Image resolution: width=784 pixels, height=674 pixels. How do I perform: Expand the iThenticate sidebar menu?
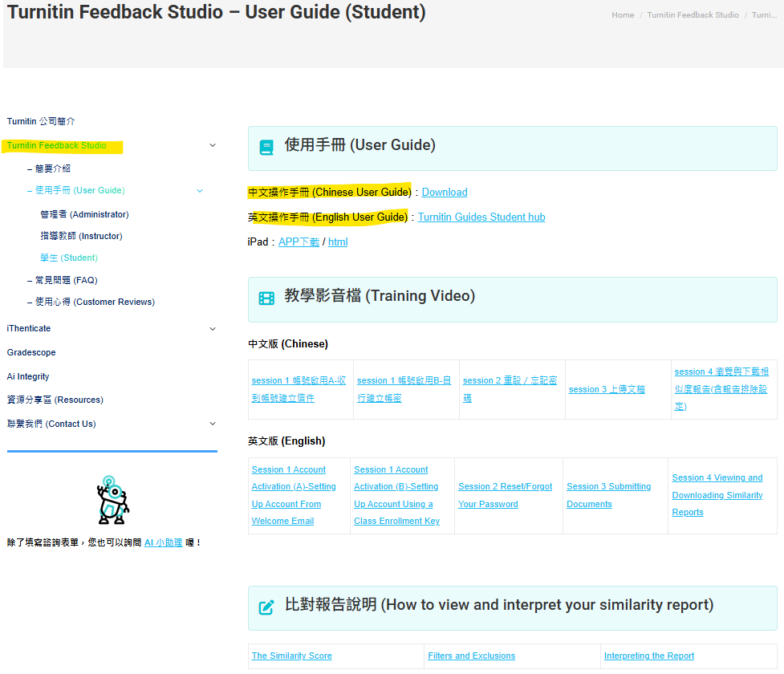click(x=213, y=329)
